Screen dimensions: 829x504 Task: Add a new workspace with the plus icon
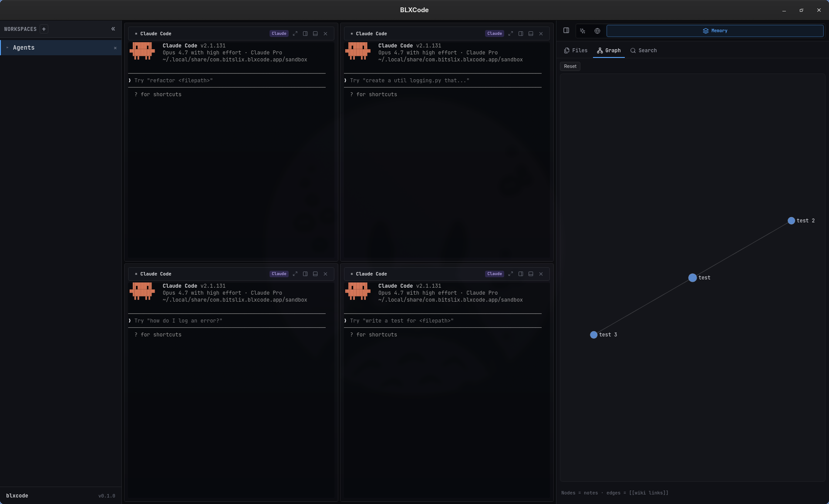click(x=44, y=29)
